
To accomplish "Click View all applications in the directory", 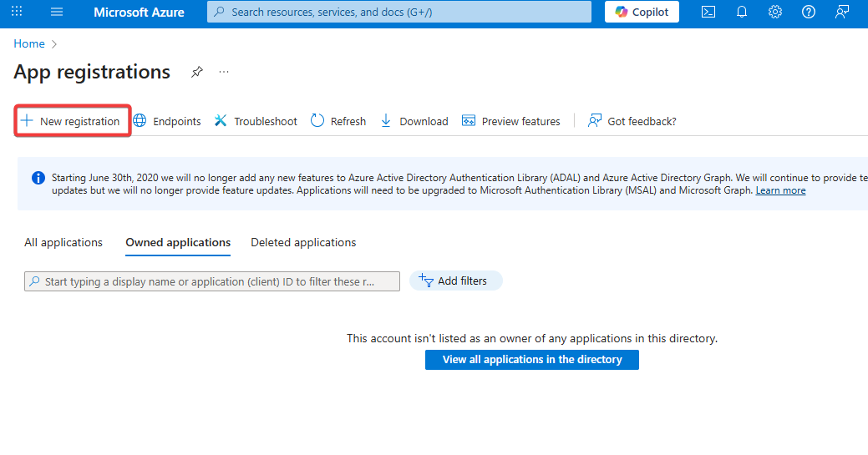I will tap(531, 360).
